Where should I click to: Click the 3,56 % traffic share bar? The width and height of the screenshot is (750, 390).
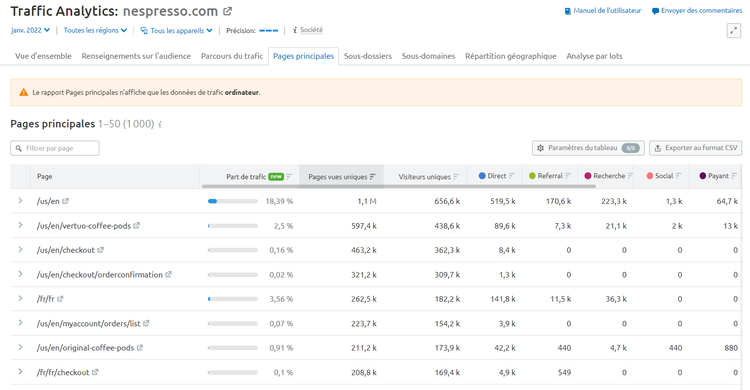232,299
